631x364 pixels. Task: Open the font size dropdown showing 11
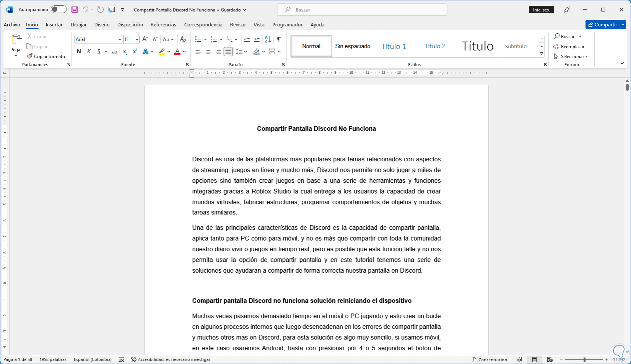137,39
